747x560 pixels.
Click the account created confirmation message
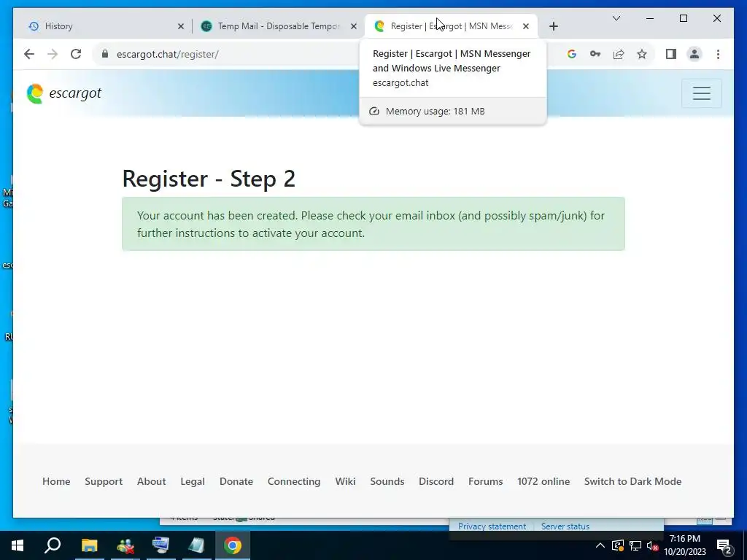[373, 224]
